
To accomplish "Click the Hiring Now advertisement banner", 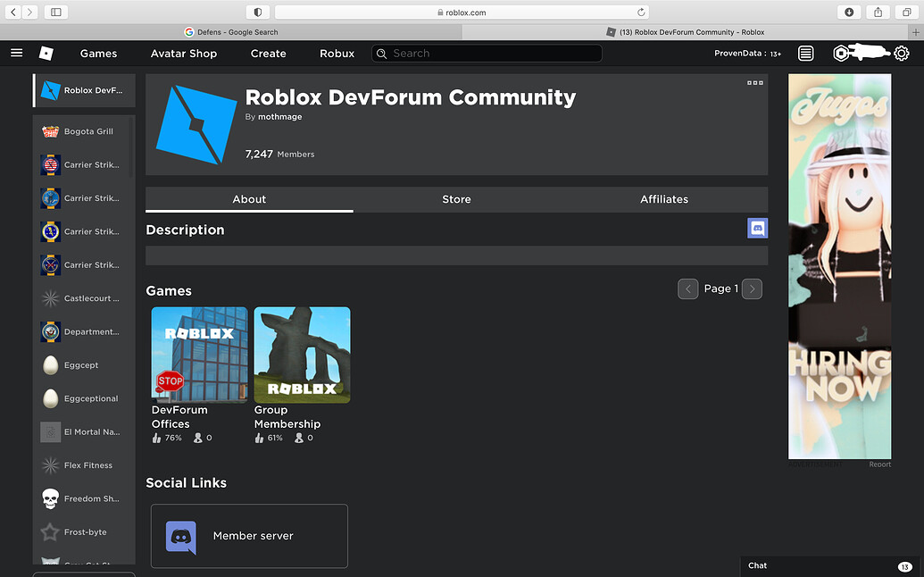I will [x=840, y=266].
